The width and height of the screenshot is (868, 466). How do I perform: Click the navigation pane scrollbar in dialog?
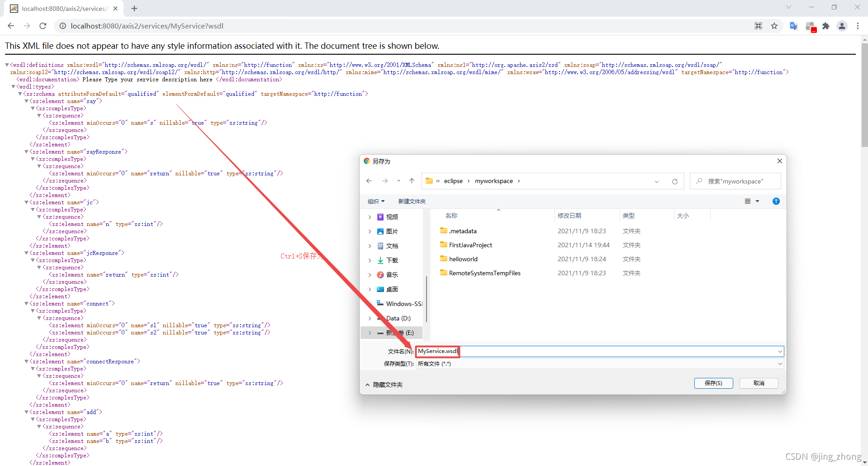click(x=427, y=299)
